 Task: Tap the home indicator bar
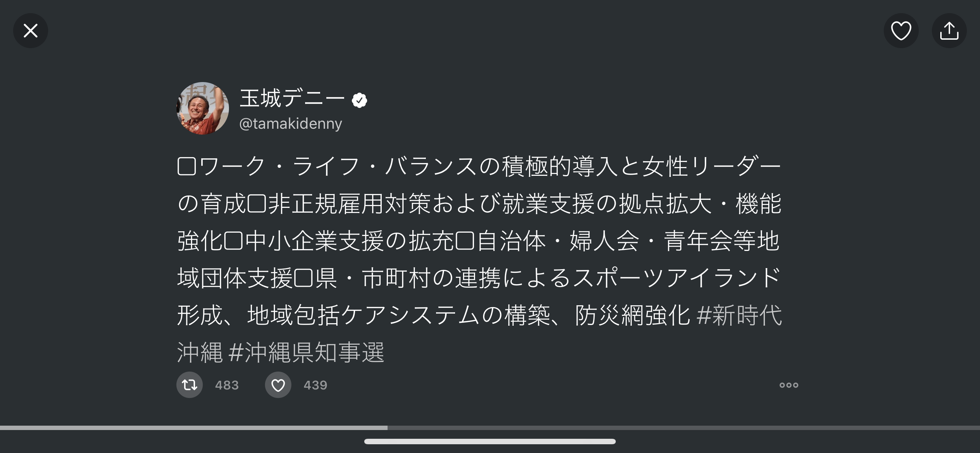click(490, 442)
